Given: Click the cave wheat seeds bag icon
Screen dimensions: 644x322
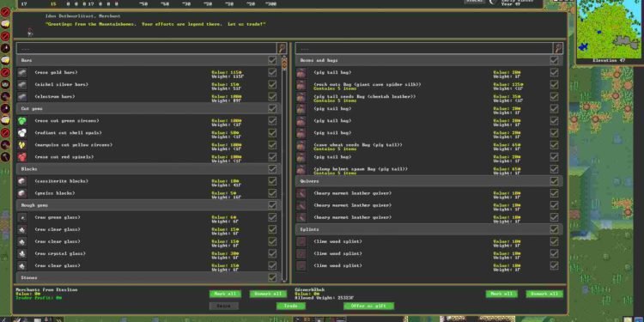Looking at the screenshot, I should (x=301, y=145).
